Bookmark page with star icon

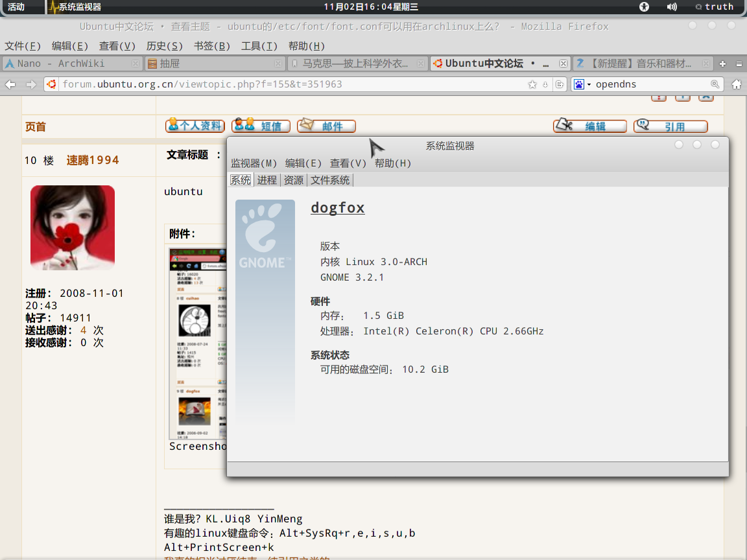click(x=532, y=84)
